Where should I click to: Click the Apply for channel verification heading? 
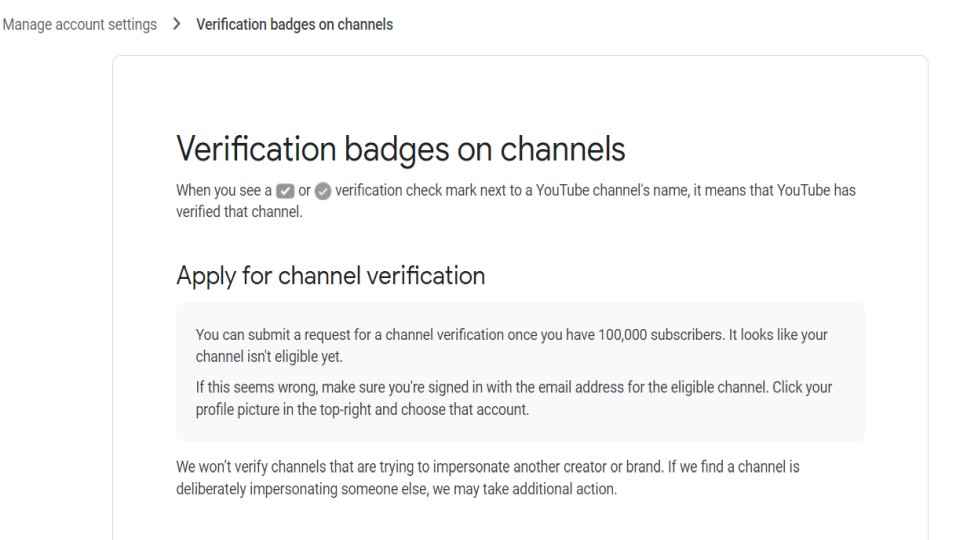point(331,276)
